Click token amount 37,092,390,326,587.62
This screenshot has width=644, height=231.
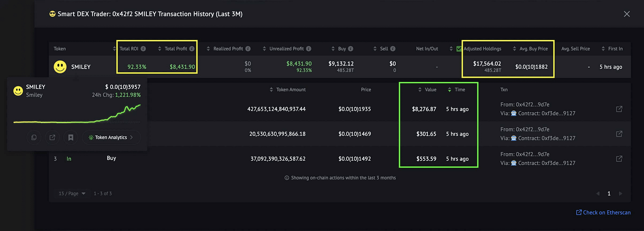tap(278, 159)
